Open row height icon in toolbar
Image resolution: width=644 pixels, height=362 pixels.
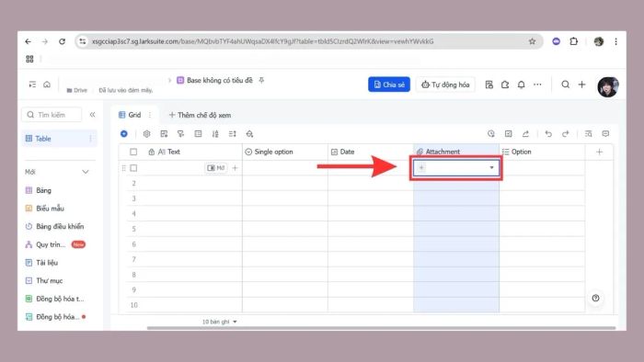[x=233, y=133]
